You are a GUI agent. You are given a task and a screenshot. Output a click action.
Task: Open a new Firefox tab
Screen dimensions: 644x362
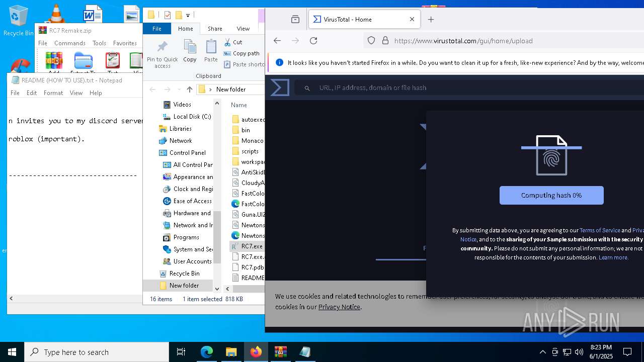click(x=431, y=19)
